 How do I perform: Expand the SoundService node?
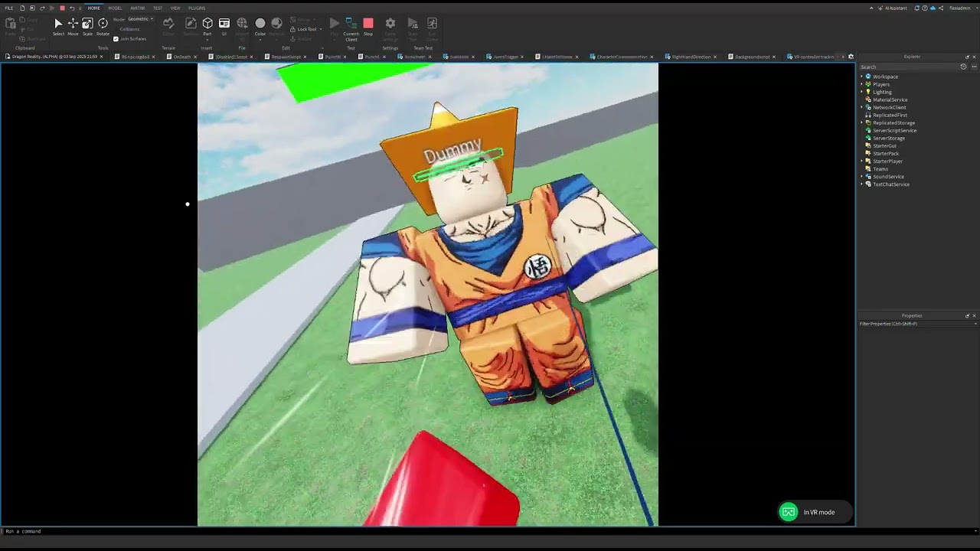[x=861, y=177]
